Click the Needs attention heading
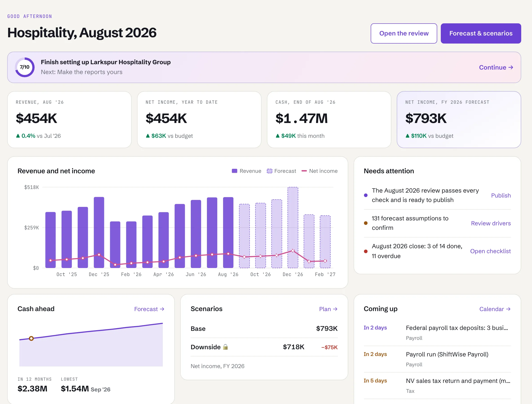 (389, 171)
